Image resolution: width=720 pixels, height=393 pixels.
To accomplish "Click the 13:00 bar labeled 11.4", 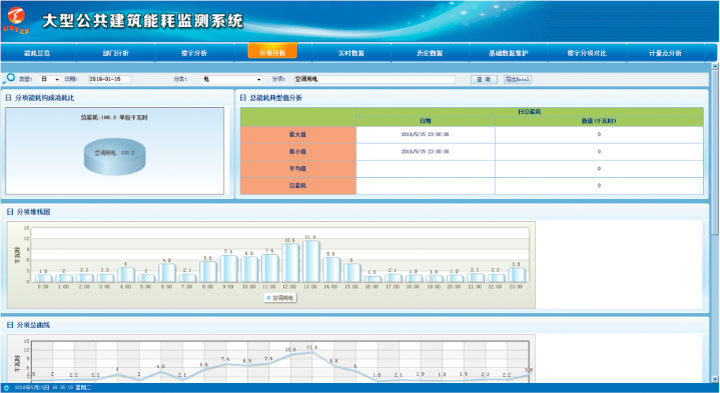I will pos(311,261).
